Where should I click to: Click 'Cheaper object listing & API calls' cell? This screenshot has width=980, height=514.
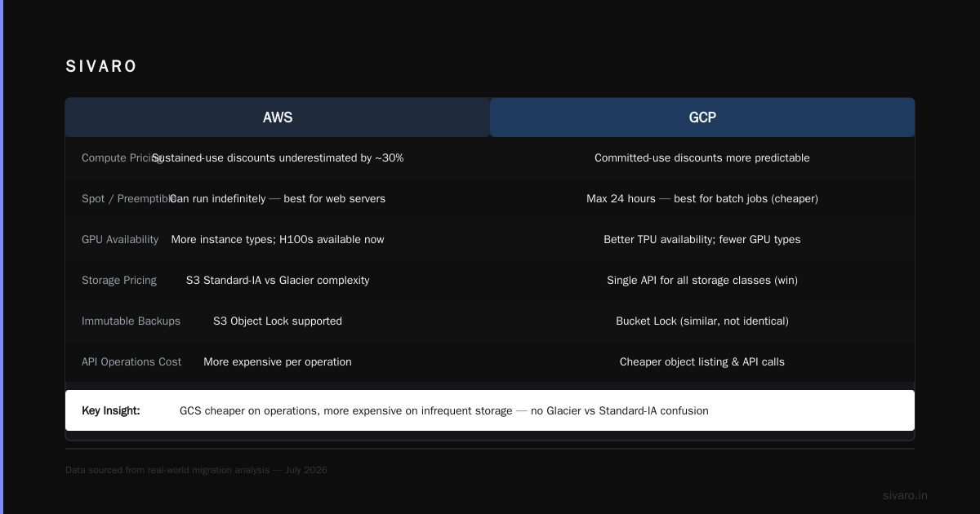point(702,361)
